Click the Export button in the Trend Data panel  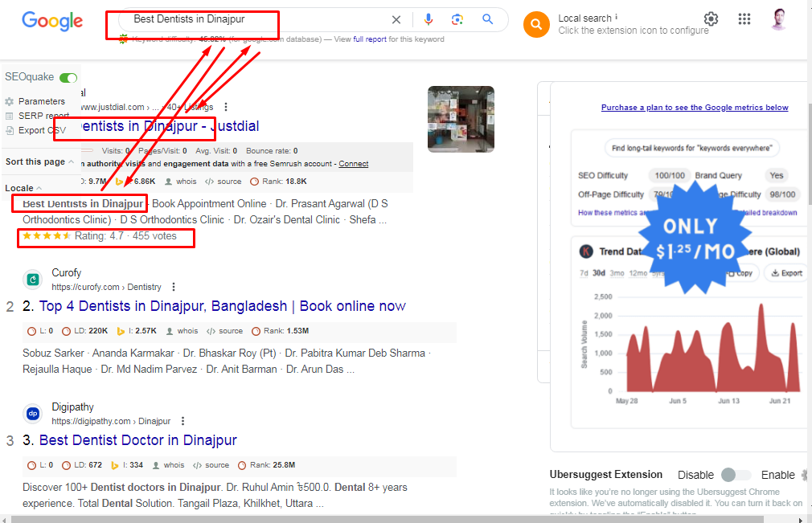click(x=786, y=272)
